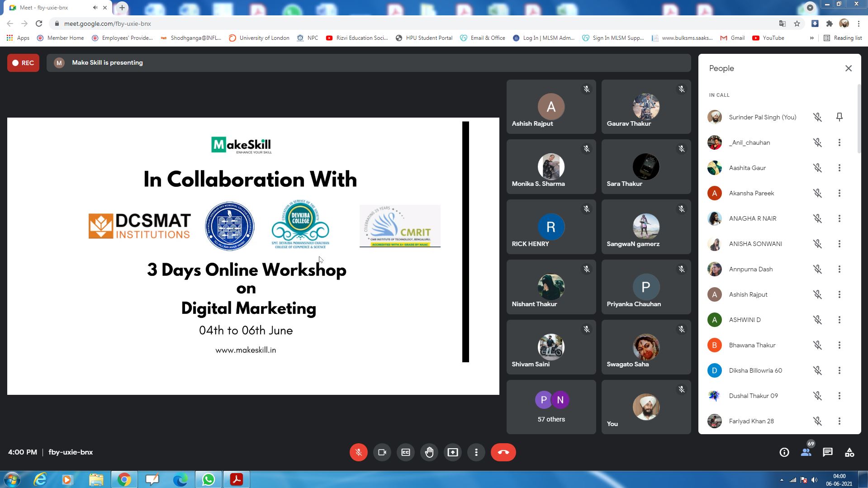The width and height of the screenshot is (868, 488).
Task: Close the People panel
Action: [848, 68]
